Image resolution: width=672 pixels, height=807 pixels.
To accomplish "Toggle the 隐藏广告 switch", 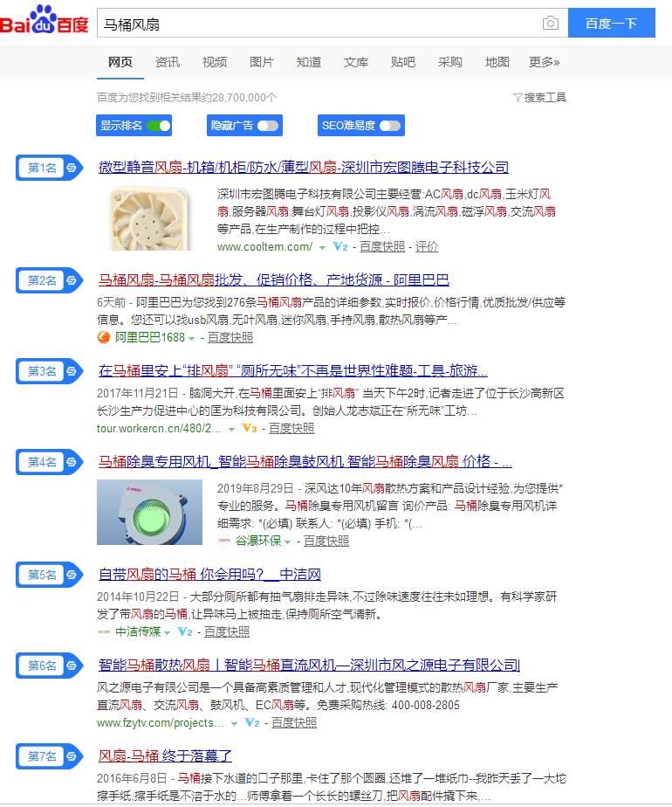I will click(268, 126).
